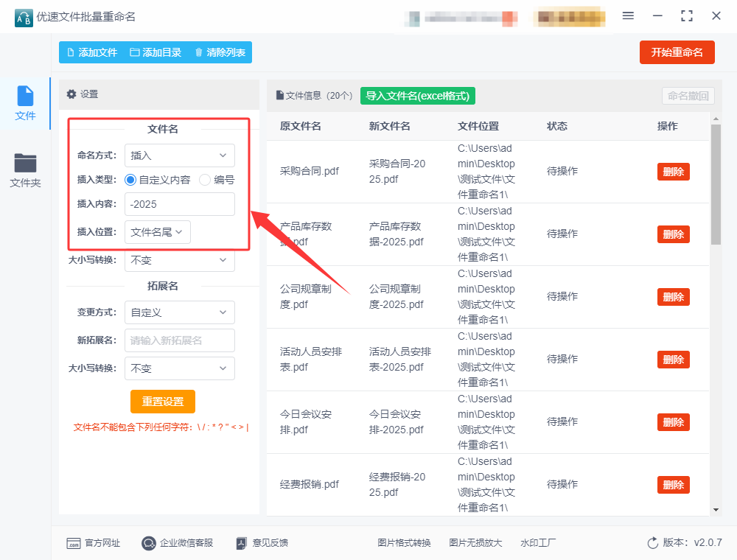
Task: Click the 插入内容 input field
Action: [x=180, y=204]
